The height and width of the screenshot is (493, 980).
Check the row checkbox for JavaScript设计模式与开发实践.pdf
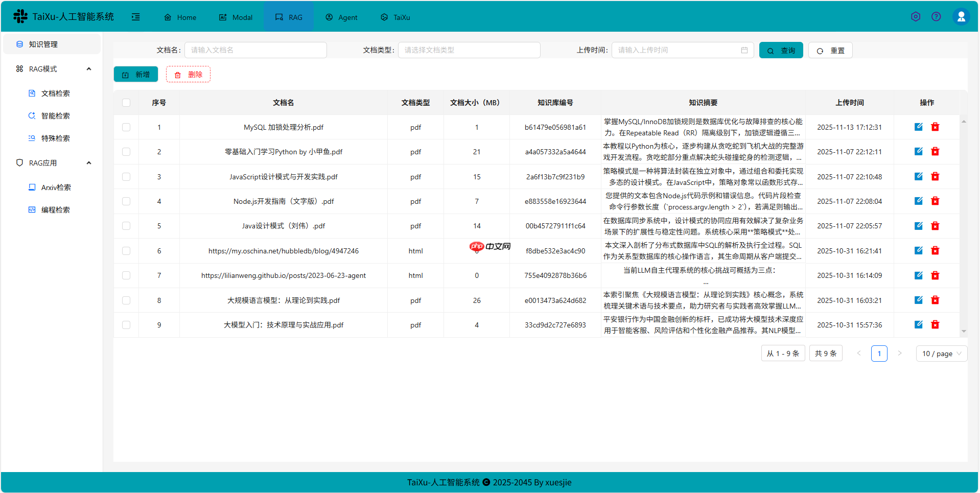pyautogui.click(x=126, y=176)
